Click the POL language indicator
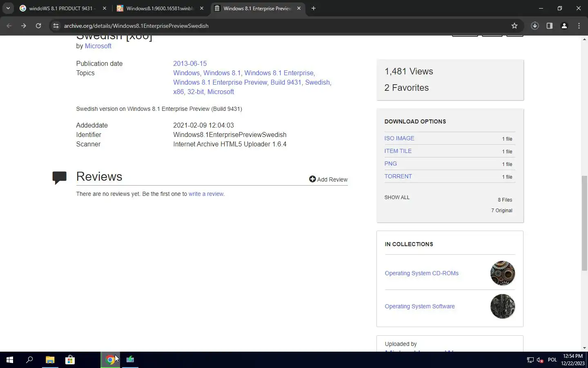Viewport: 588px width, 368px height. coord(552,360)
